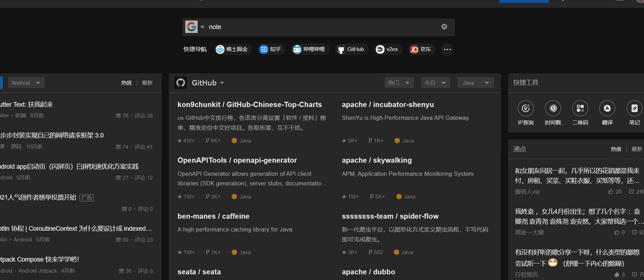644x280 pixels.
Task: Open the 今日 time range dropdown
Action: pos(435,83)
